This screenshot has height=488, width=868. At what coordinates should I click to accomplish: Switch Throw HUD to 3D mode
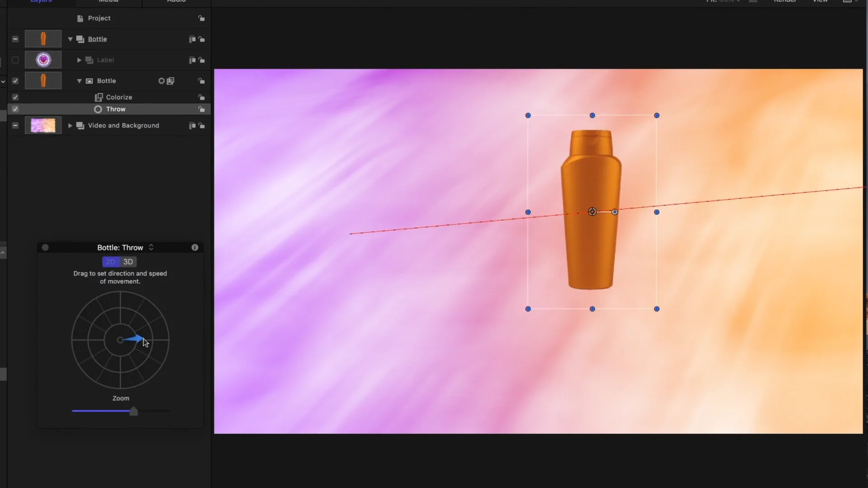point(128,262)
